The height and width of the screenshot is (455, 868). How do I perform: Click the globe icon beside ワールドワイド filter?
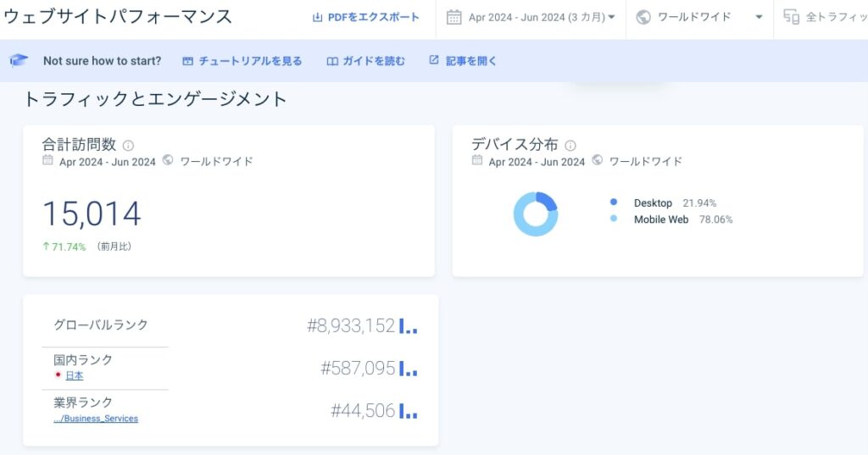(643, 17)
